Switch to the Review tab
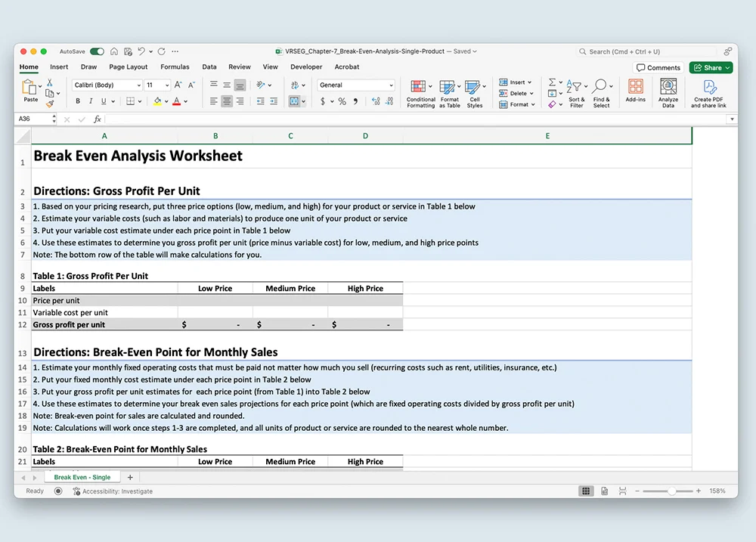 (240, 67)
